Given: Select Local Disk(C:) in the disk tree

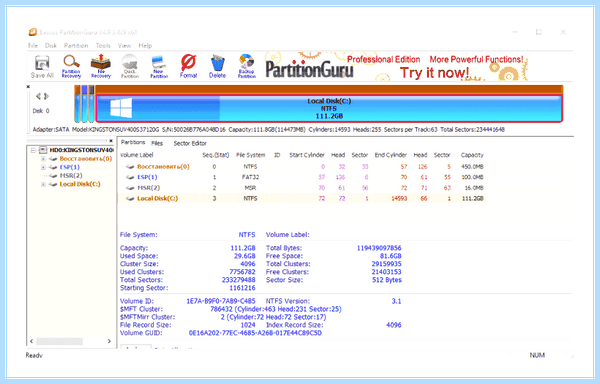Looking at the screenshot, I should point(80,184).
